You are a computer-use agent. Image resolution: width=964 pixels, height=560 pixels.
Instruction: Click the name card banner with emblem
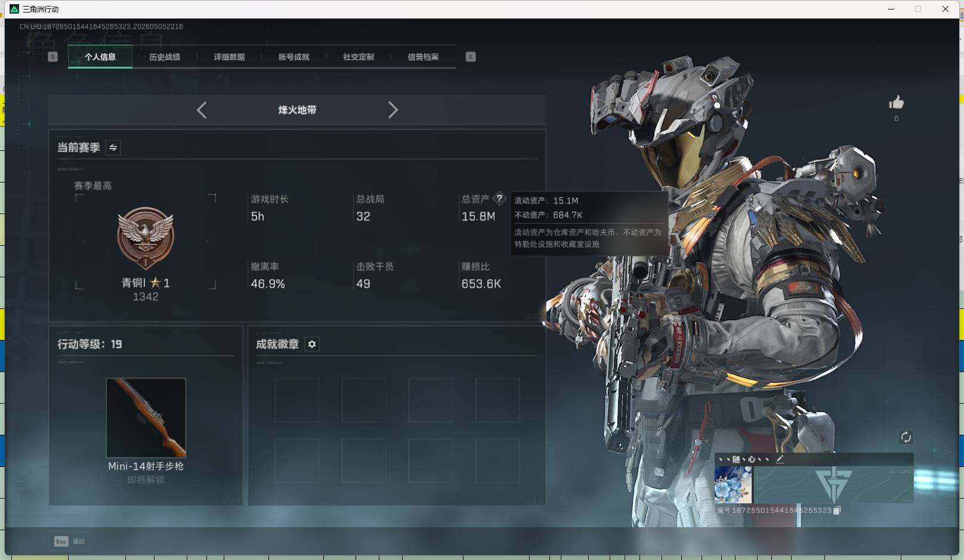[x=833, y=485]
